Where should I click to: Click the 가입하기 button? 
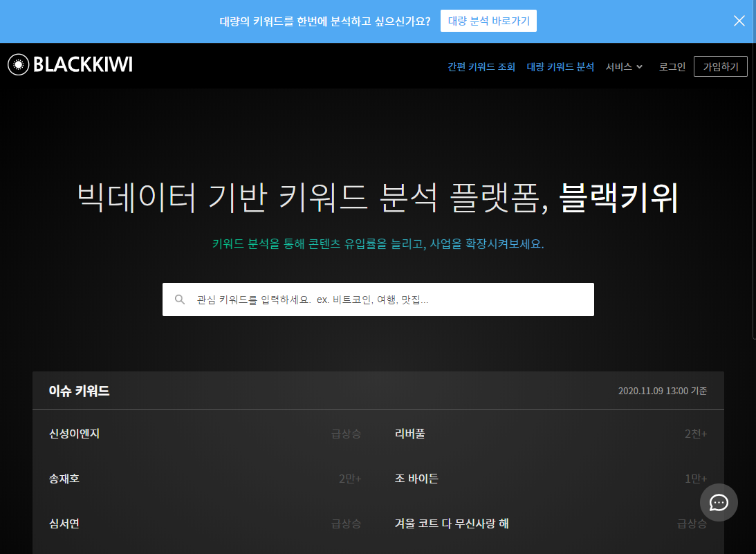[720, 66]
